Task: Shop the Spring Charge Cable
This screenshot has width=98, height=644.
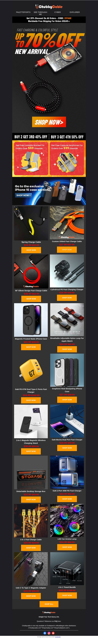Action: [x=31, y=250]
